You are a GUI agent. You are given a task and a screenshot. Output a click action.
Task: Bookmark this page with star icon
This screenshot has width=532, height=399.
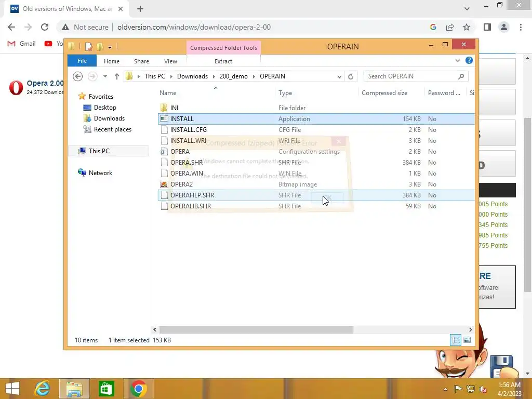(467, 27)
